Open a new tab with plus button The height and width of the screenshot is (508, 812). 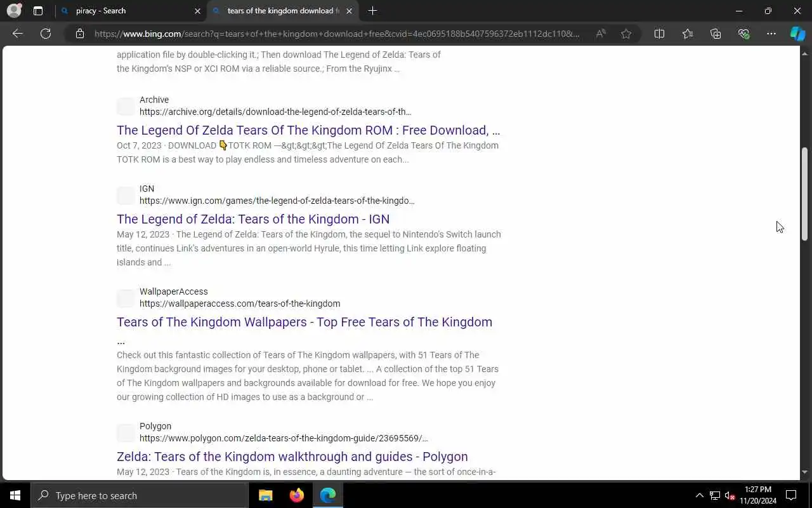[x=372, y=11]
